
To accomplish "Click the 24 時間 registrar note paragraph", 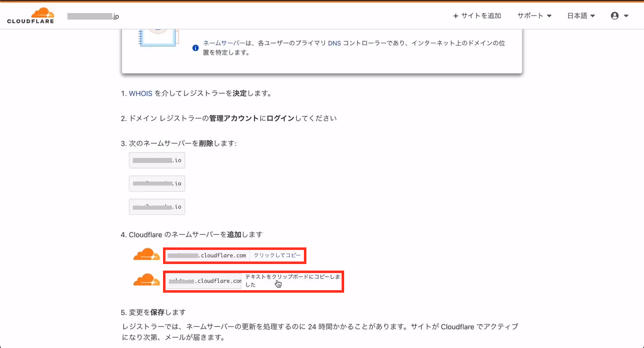I will click(320, 332).
